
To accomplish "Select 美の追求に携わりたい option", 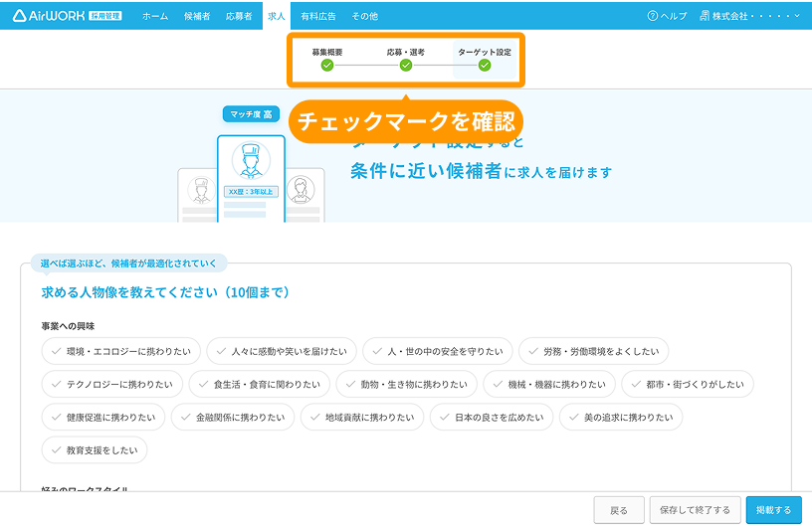I will point(621,418).
